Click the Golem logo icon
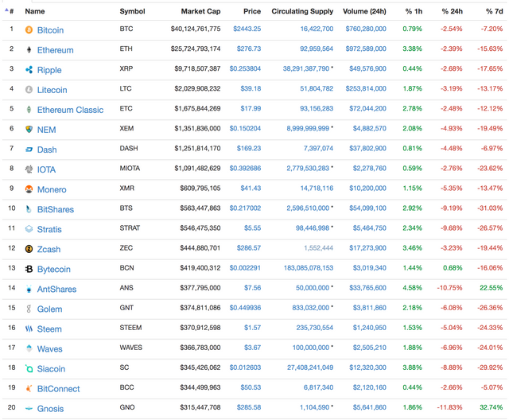Viewport: 509px width, 420px height. tap(29, 309)
